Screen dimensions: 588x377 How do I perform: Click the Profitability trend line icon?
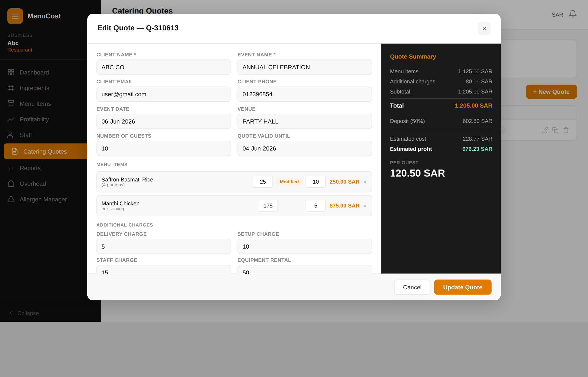pyautogui.click(x=11, y=119)
